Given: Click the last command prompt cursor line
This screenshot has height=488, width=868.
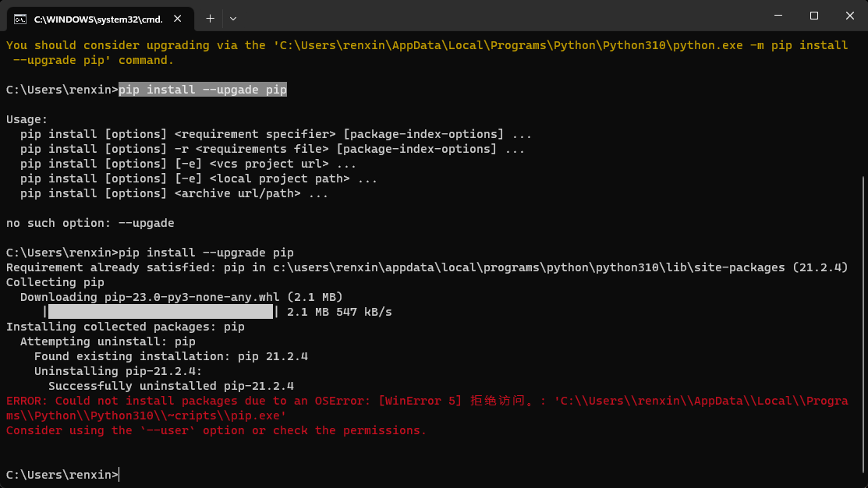Looking at the screenshot, I should [x=62, y=475].
